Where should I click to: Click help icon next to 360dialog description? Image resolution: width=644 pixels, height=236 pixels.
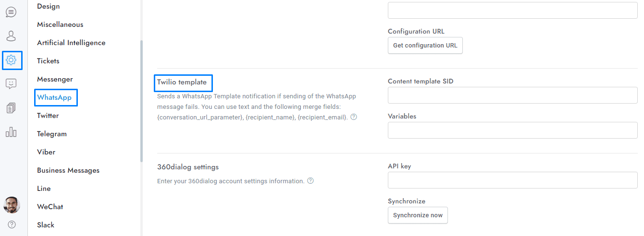click(x=310, y=181)
